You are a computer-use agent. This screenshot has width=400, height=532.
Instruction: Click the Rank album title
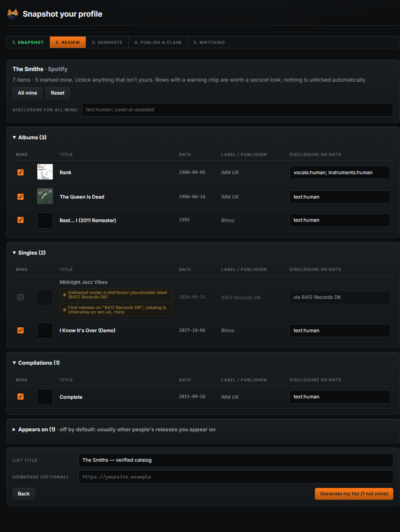(65, 173)
